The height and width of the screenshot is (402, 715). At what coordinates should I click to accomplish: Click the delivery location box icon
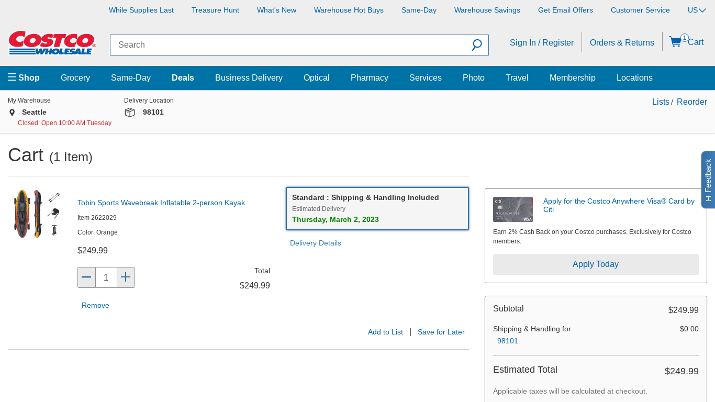(130, 112)
